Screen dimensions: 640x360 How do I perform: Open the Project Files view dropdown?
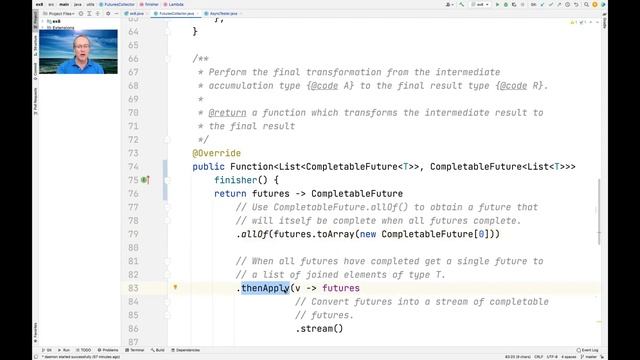pos(60,13)
